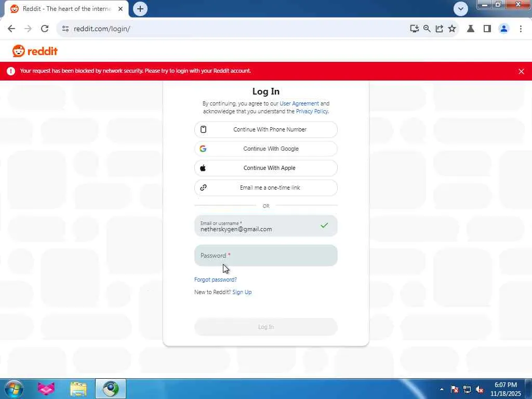Click the share page icon in address bar
The height and width of the screenshot is (399, 532).
point(440,29)
